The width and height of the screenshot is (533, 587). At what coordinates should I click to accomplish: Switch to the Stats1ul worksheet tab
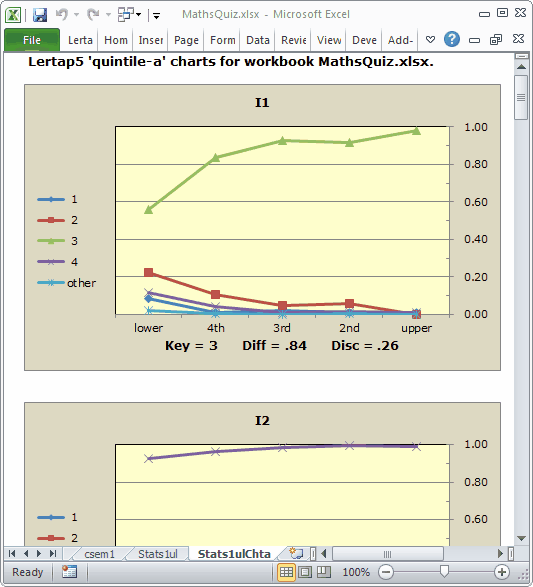point(158,554)
